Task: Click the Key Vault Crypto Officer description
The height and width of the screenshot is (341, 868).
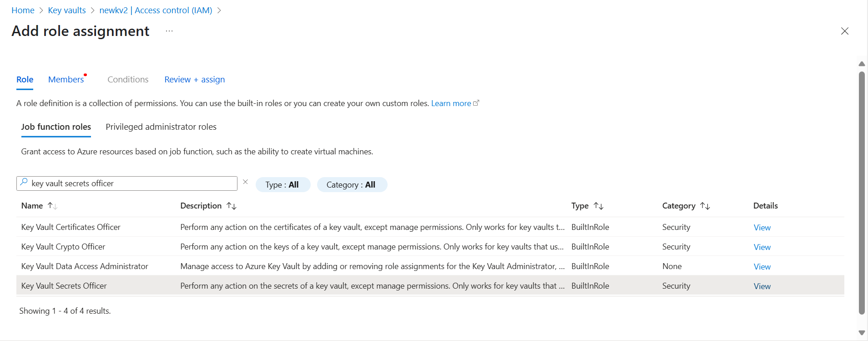Action: pos(372,246)
